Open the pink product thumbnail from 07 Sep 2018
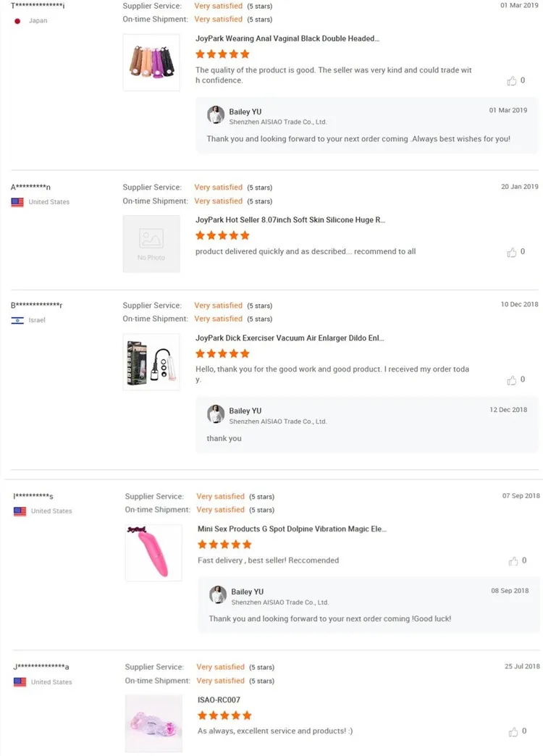This screenshot has height=756, width=543. 153,553
